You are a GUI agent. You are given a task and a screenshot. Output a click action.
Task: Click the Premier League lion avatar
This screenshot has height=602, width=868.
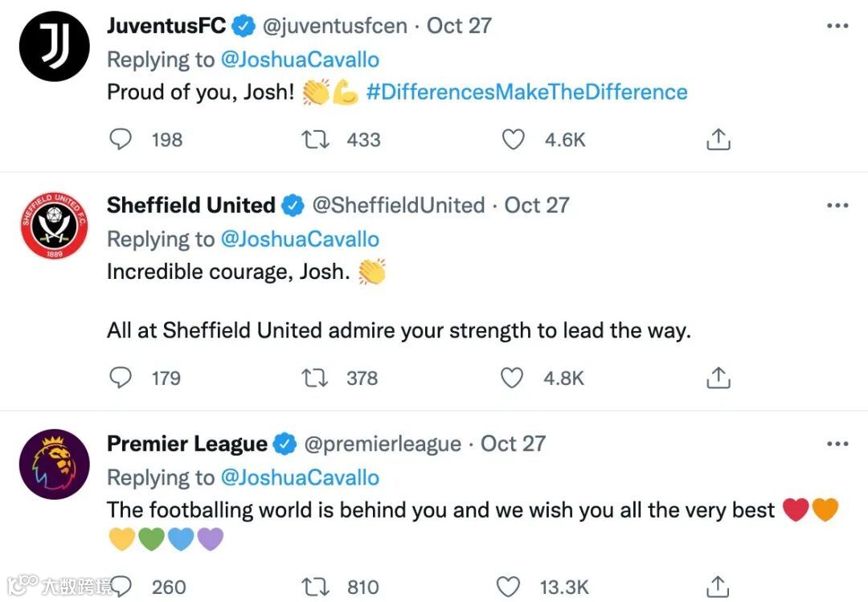[x=54, y=464]
